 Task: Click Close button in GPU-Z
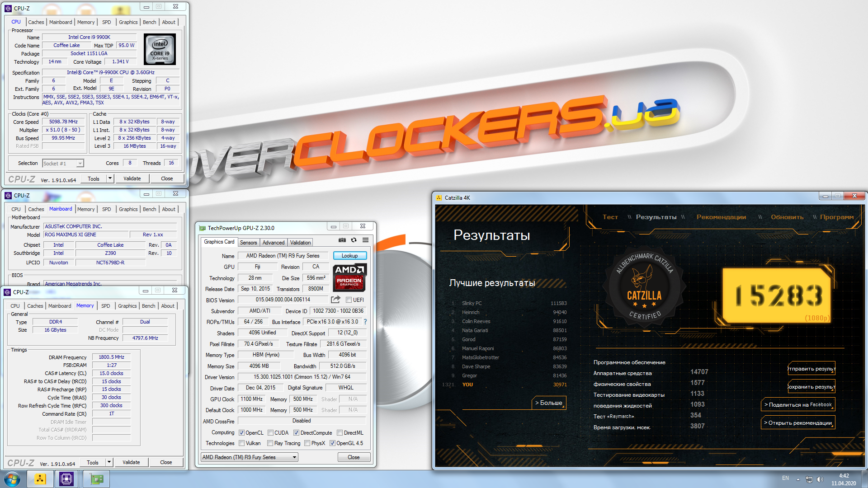pos(354,457)
